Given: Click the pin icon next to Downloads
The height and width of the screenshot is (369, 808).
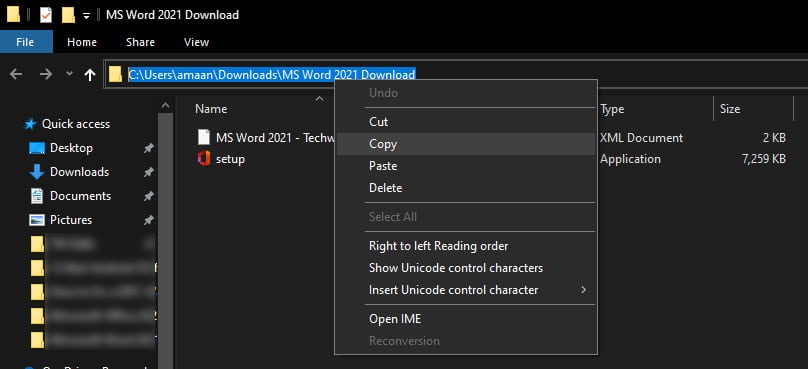Looking at the screenshot, I should tap(148, 172).
